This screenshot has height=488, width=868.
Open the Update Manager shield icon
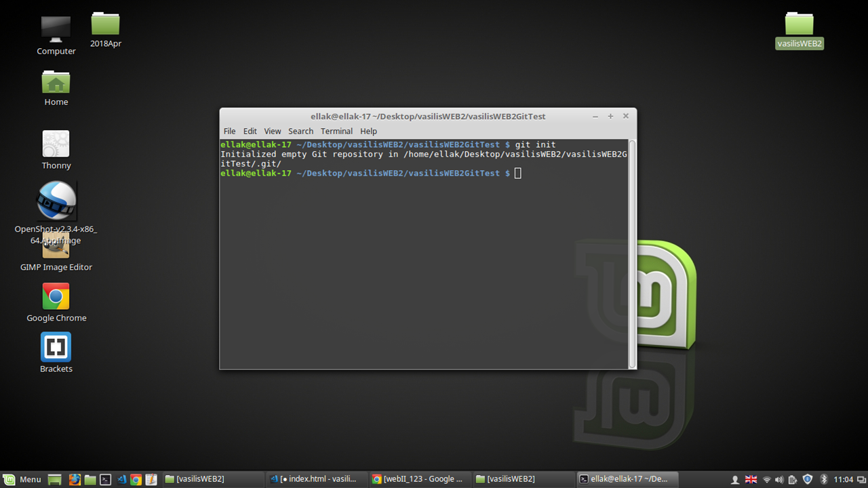(x=808, y=479)
